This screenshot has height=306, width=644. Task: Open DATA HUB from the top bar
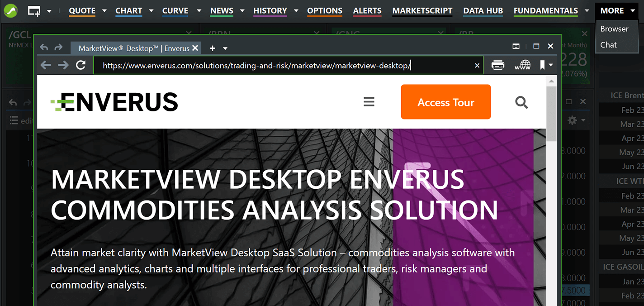click(483, 11)
